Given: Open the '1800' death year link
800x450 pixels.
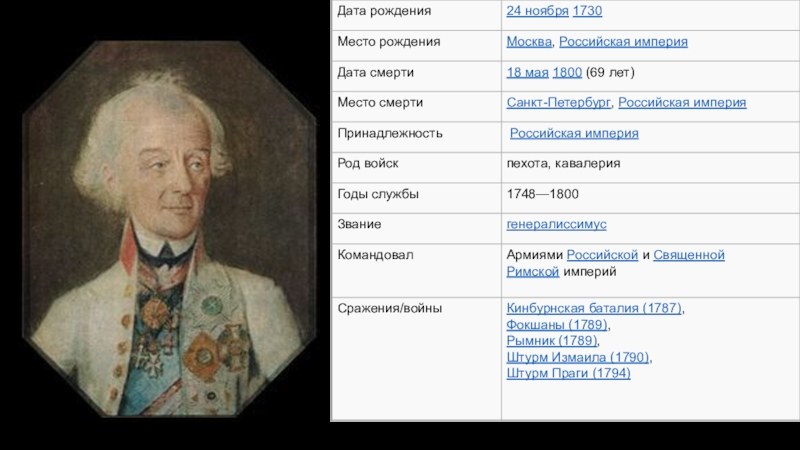Looking at the screenshot, I should tap(567, 72).
